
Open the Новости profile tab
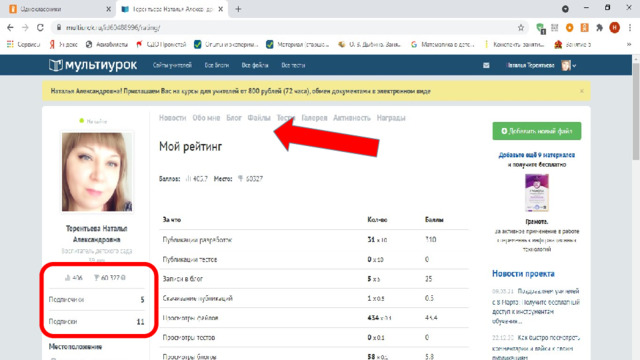[x=173, y=118]
